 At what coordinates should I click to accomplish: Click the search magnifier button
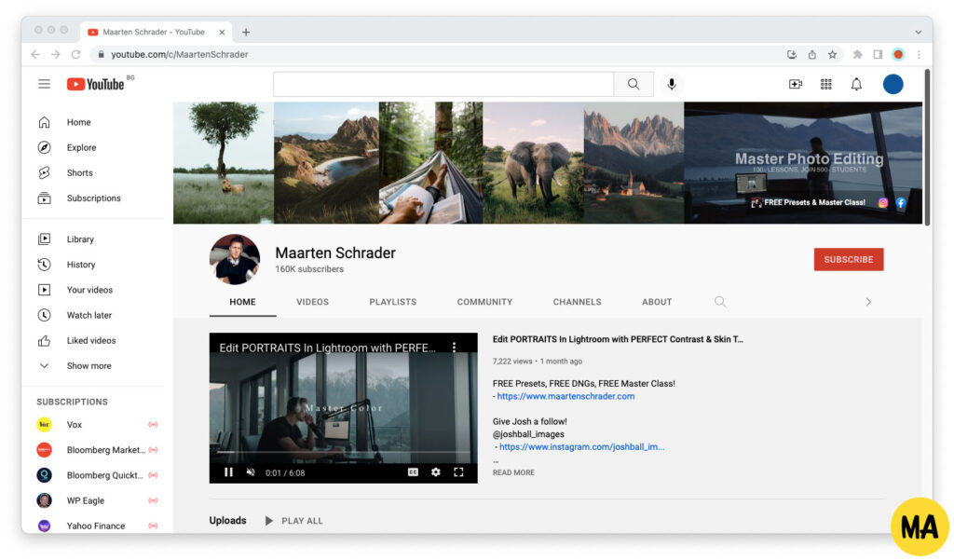click(x=634, y=84)
